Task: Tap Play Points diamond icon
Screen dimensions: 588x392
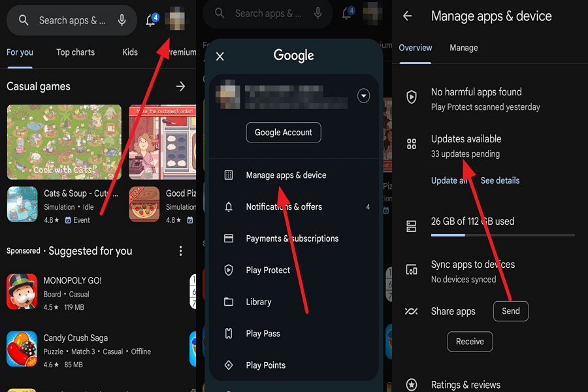Action: click(229, 365)
